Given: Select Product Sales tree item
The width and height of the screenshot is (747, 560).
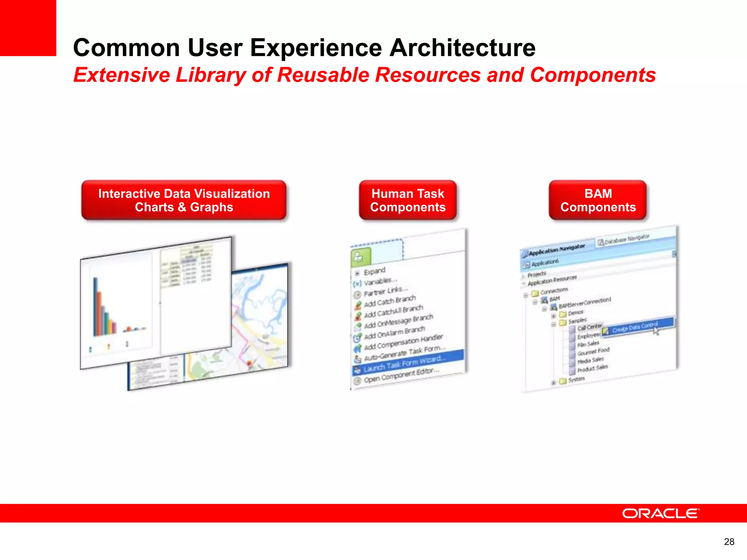Looking at the screenshot, I should [x=592, y=368].
